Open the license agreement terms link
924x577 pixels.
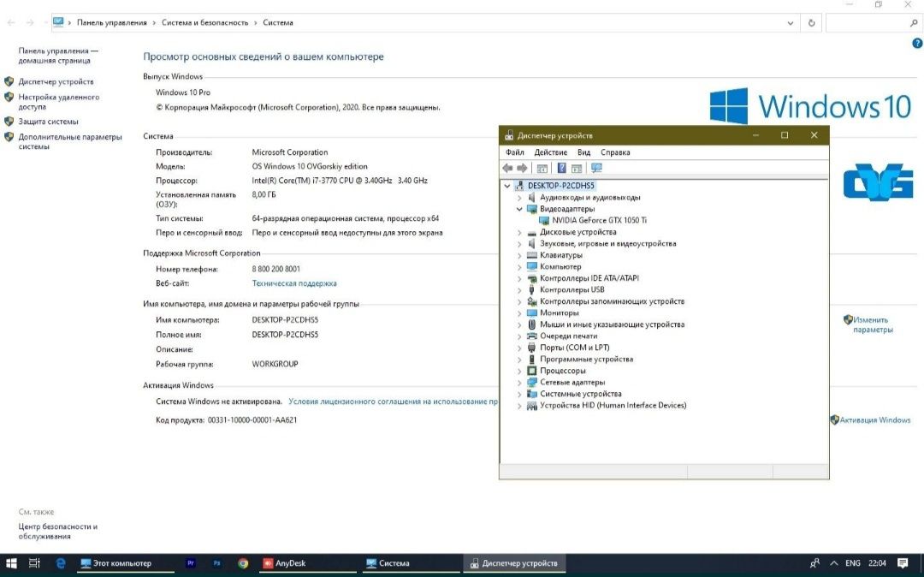393,402
